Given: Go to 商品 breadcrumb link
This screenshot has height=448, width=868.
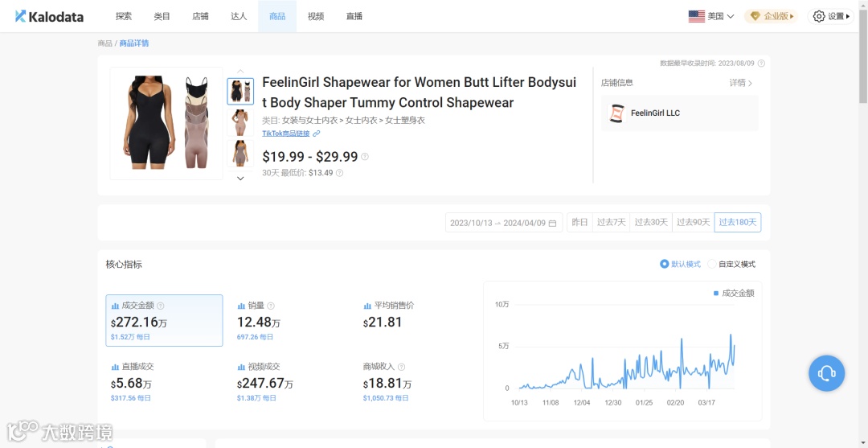Looking at the screenshot, I should tap(104, 43).
